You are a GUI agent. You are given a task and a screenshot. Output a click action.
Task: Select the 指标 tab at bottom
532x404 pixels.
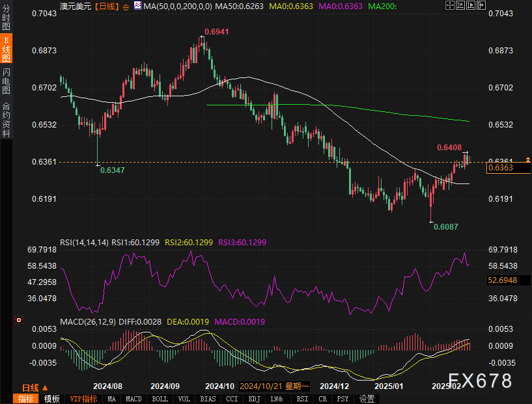(x=26, y=399)
